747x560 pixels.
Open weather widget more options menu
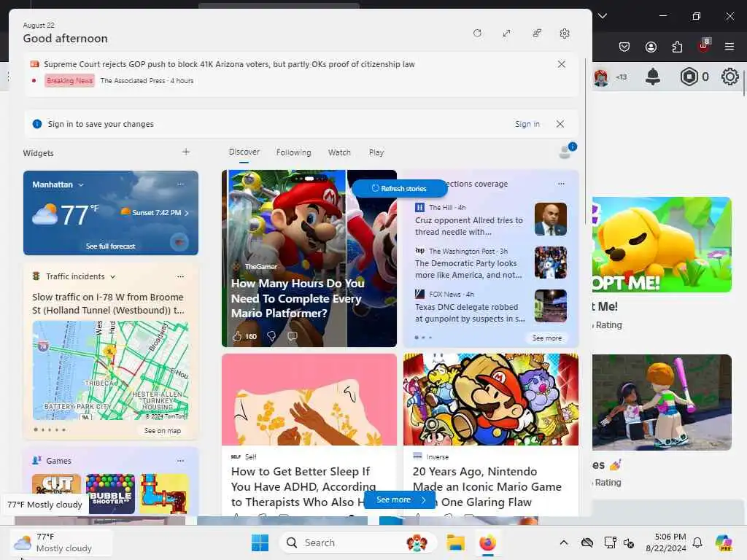(x=181, y=184)
